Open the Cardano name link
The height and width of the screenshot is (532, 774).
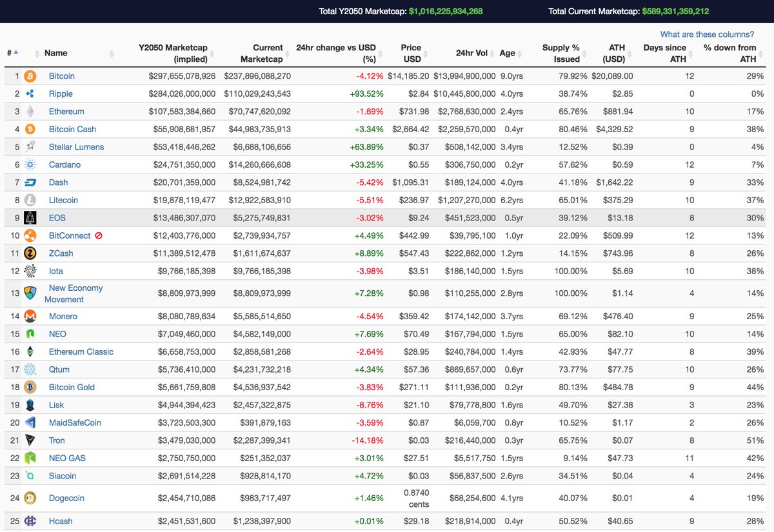tap(64, 164)
